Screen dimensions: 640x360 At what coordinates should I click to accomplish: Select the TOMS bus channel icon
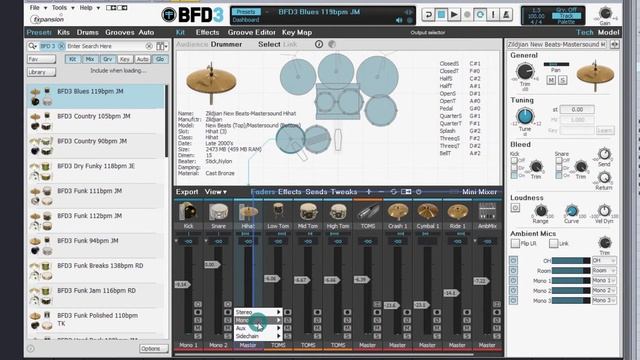[x=368, y=212]
